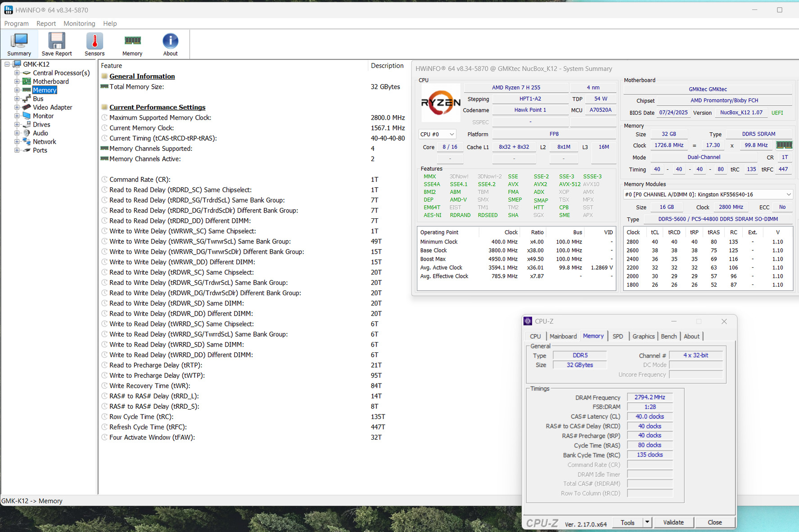Open the CPU #0 selector dropdown
Image resolution: width=799 pixels, height=532 pixels.
pos(437,134)
